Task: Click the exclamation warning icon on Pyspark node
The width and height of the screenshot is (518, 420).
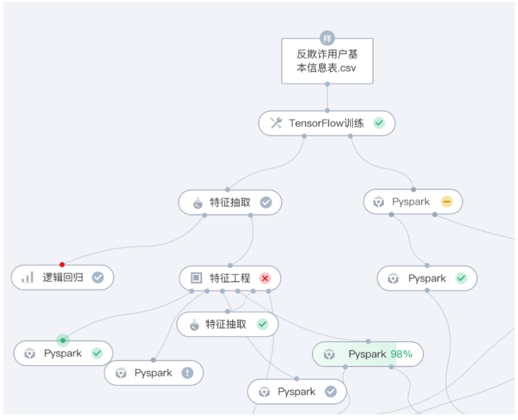Action: (187, 373)
